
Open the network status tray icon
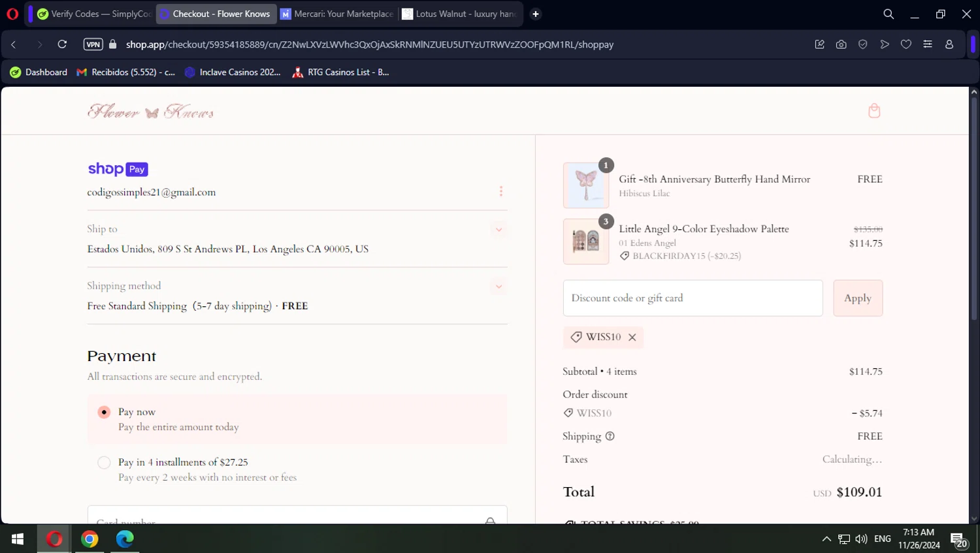844,539
